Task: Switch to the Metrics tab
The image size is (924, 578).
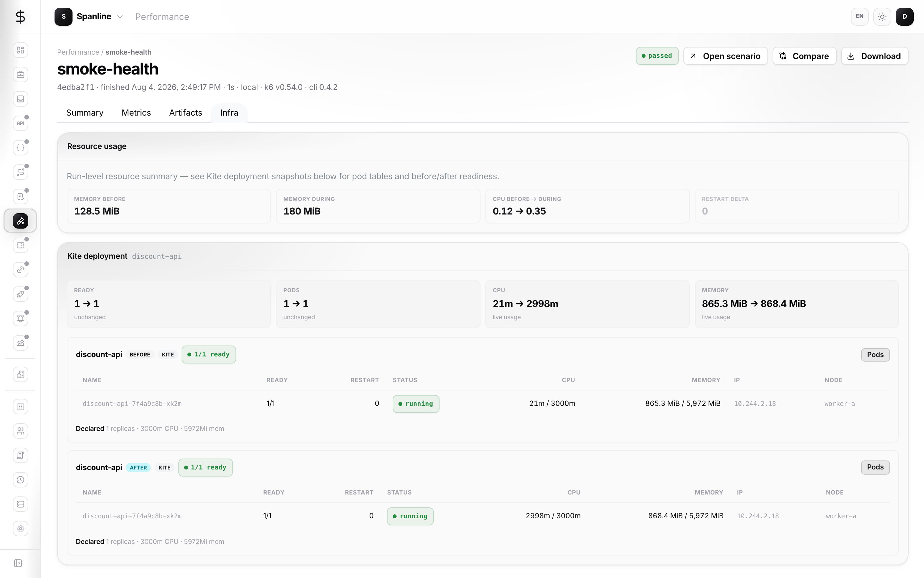Action: (x=136, y=113)
